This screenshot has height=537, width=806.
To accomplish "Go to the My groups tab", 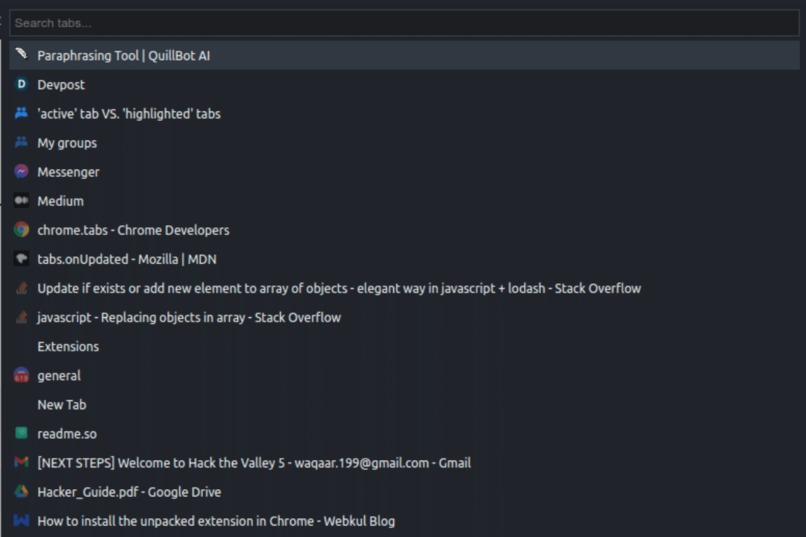I will 404,143.
